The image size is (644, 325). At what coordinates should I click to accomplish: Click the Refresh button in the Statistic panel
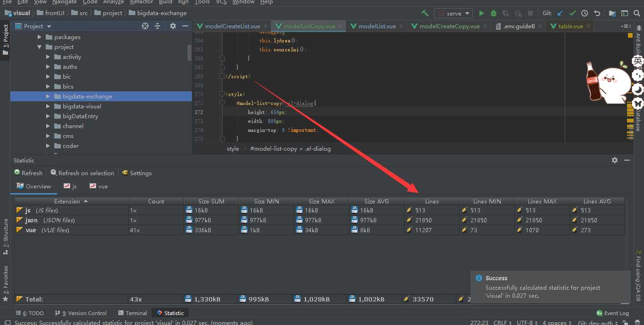pyautogui.click(x=28, y=173)
